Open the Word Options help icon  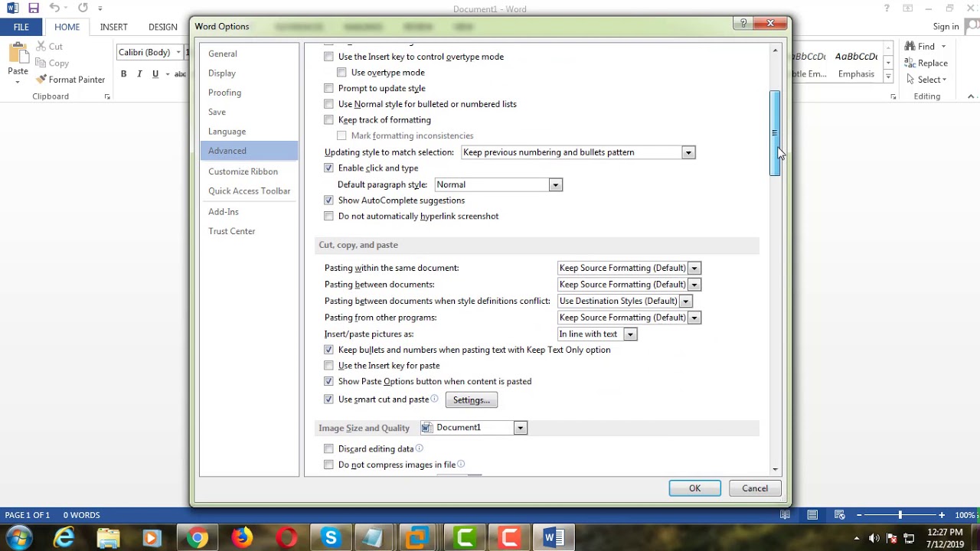(x=743, y=24)
